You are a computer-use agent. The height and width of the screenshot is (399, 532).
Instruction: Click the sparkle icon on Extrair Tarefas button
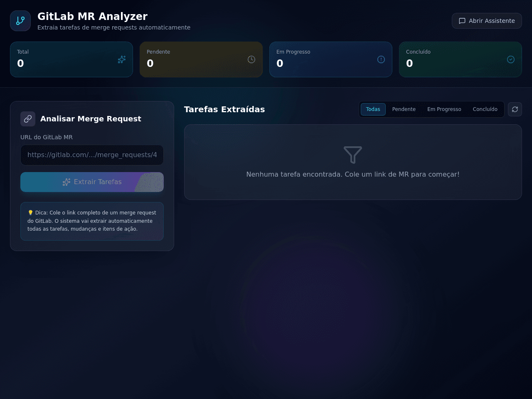[66, 182]
